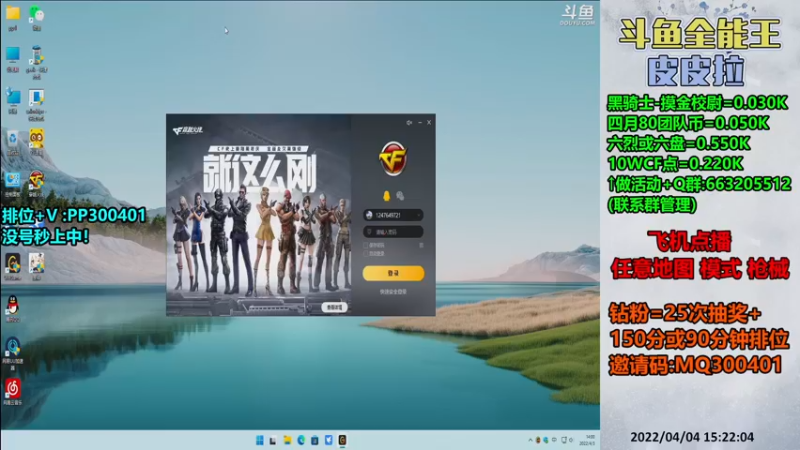Open the blue bird app on taskbar
This screenshot has width=800, height=450.
pos(329,440)
